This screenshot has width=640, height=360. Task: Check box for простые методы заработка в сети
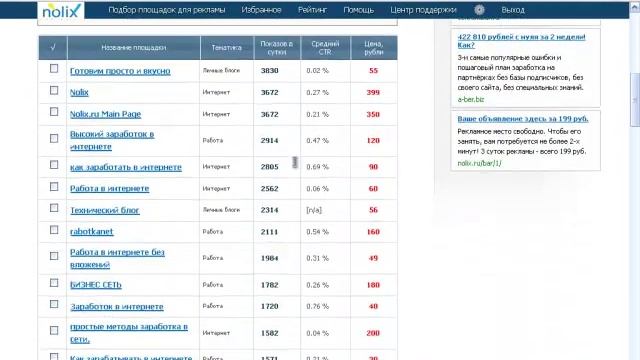54,331
